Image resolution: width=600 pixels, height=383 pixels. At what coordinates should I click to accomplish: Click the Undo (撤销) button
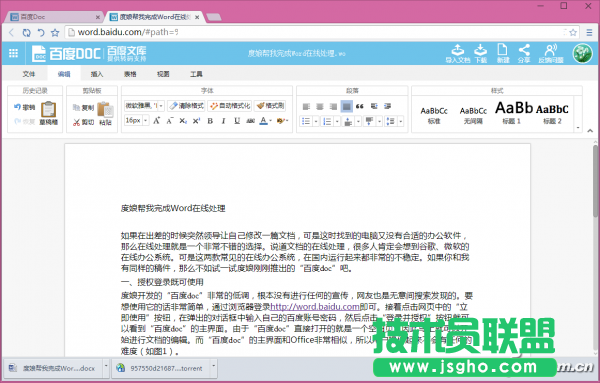click(24, 108)
